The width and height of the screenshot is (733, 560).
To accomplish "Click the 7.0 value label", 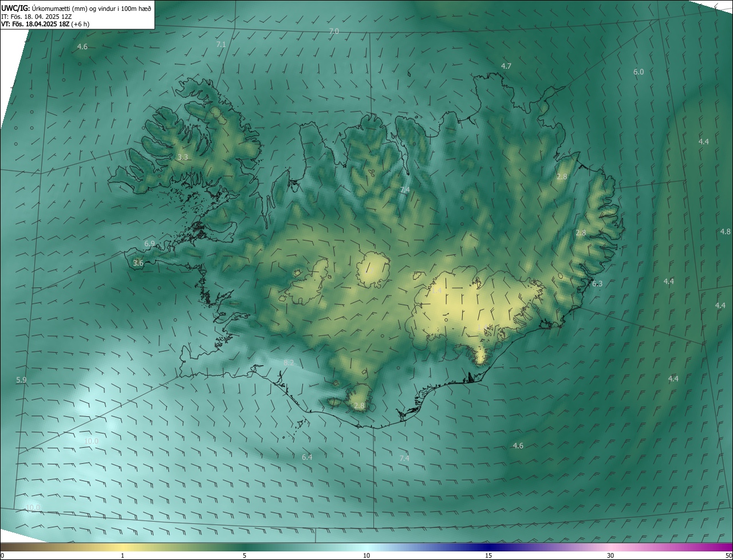I will (334, 31).
